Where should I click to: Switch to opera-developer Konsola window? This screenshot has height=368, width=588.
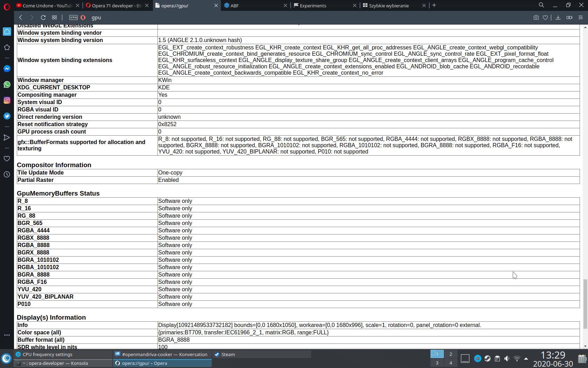[63, 363]
